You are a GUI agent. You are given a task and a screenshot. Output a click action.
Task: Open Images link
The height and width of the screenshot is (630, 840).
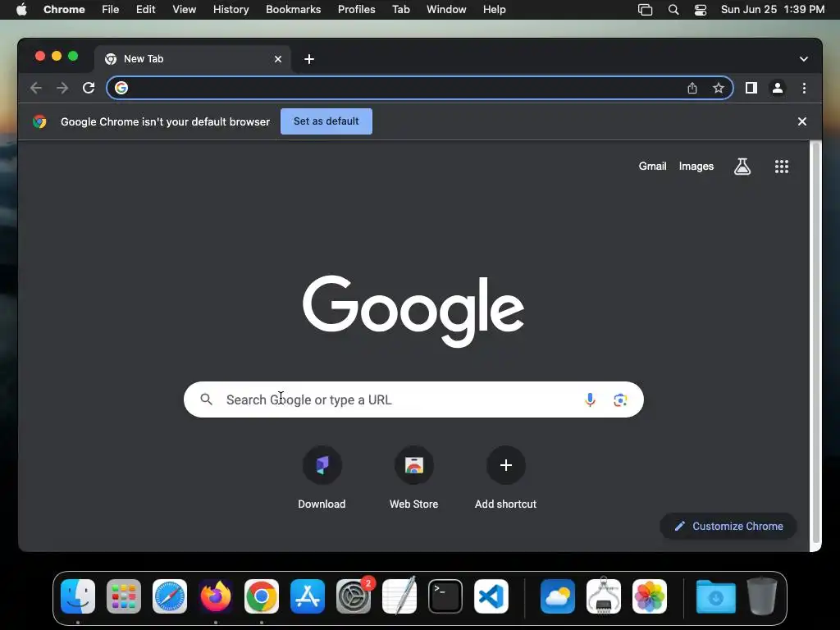point(696,166)
